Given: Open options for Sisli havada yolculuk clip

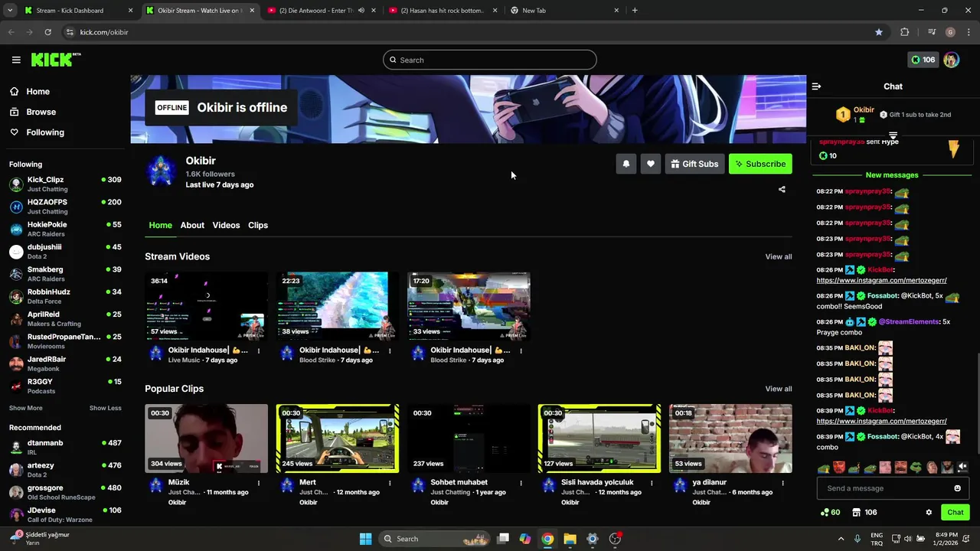Looking at the screenshot, I should (652, 484).
